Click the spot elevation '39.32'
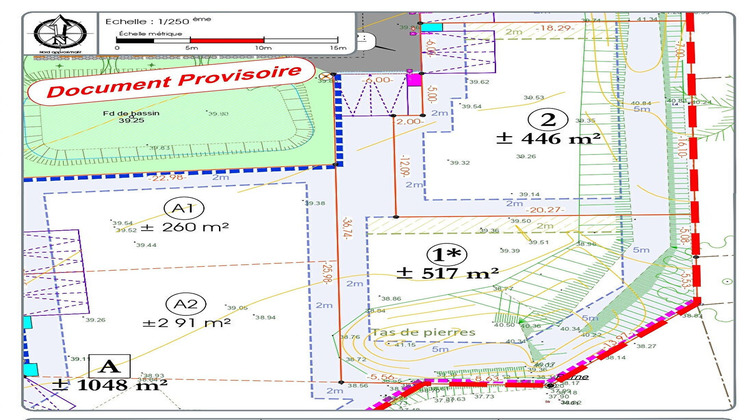Image resolution: width=750 pixels, height=420 pixels. (460, 163)
